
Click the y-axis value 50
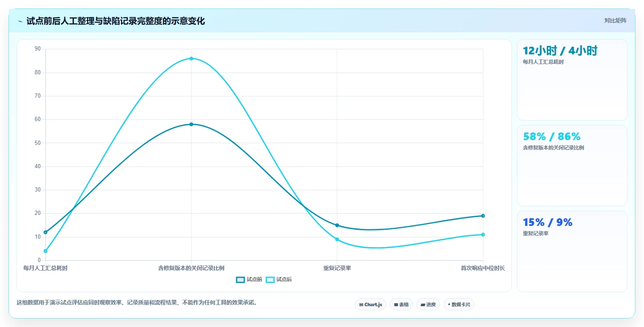[x=38, y=143]
